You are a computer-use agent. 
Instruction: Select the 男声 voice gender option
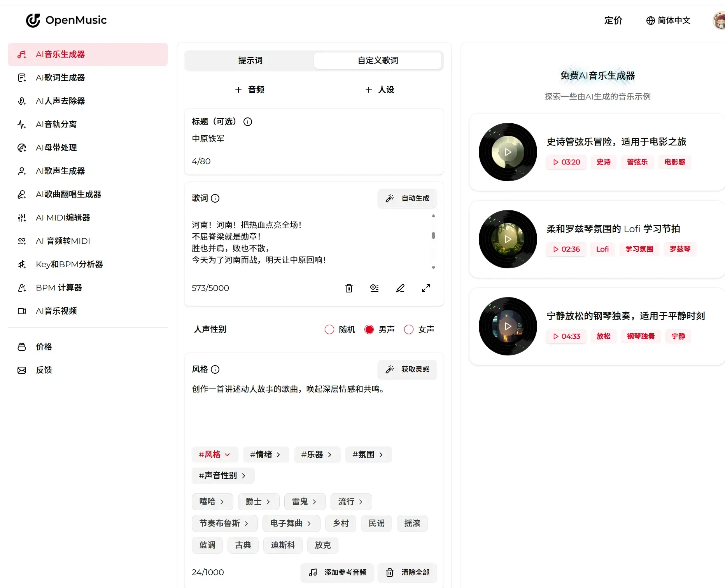pos(369,329)
